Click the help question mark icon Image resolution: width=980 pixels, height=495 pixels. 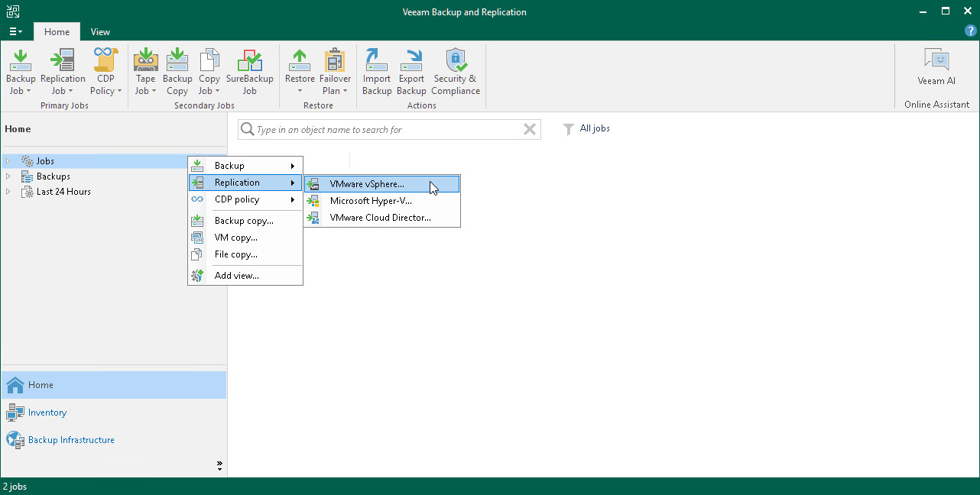(971, 31)
